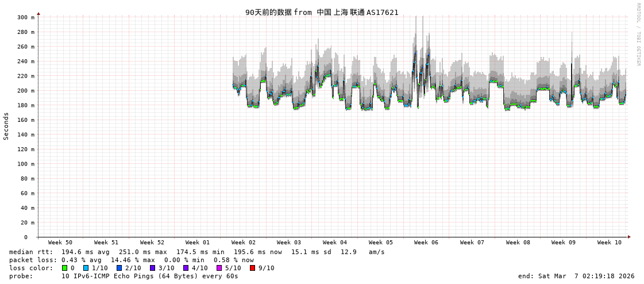Viewport: 644px width, 284px height.
Task: Click the vertical Seconds axis label
Action: [6, 126]
